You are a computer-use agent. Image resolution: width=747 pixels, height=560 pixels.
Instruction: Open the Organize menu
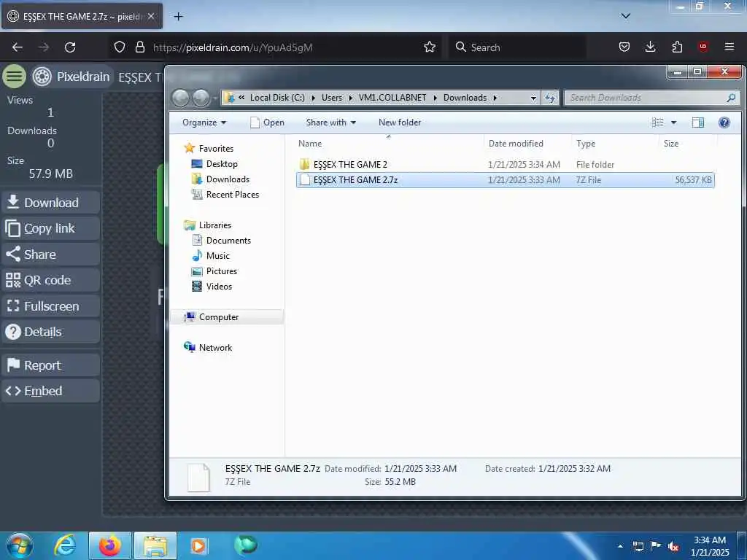pyautogui.click(x=204, y=122)
